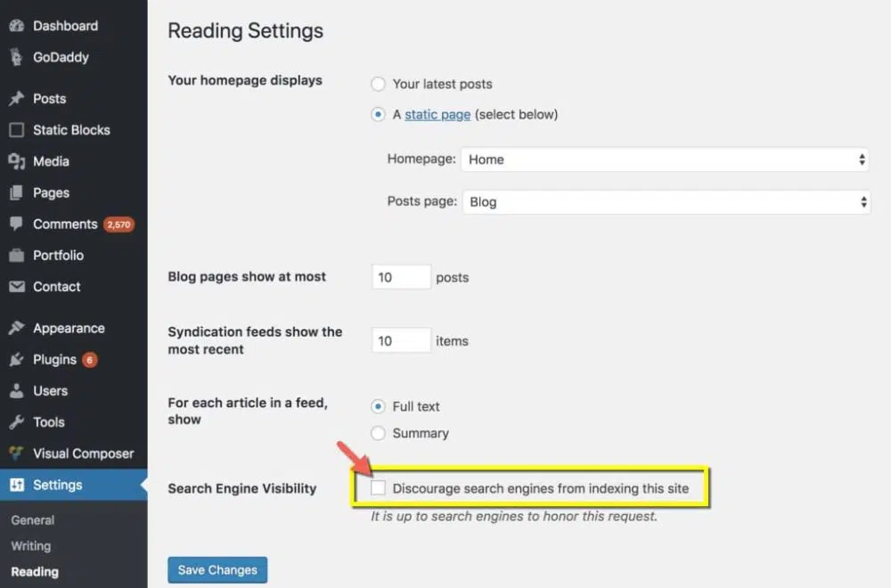Open the Posts page dropdown
891x588 pixels.
[x=665, y=201]
